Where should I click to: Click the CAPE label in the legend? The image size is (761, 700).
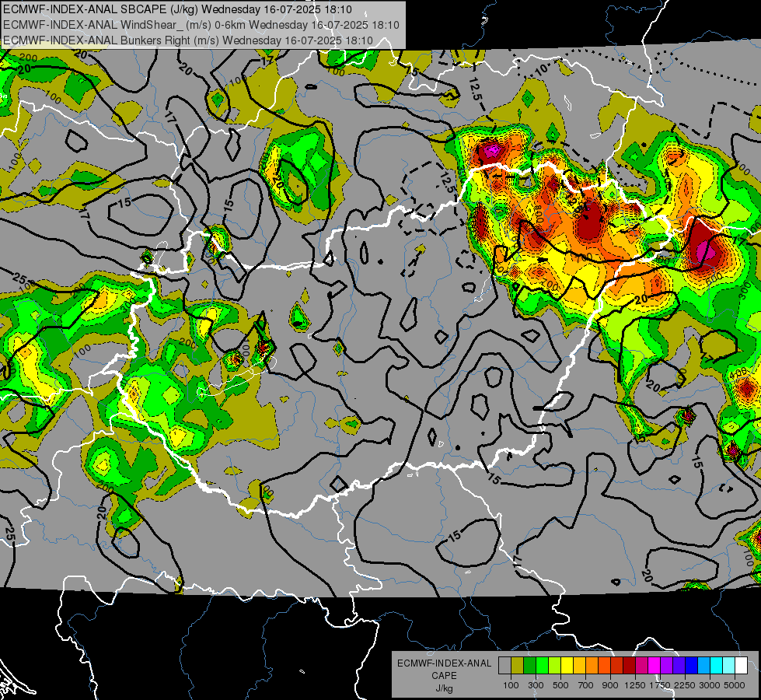(444, 676)
